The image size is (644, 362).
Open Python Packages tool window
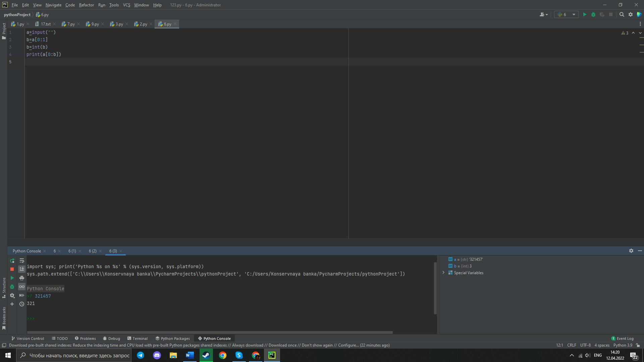[172, 338]
